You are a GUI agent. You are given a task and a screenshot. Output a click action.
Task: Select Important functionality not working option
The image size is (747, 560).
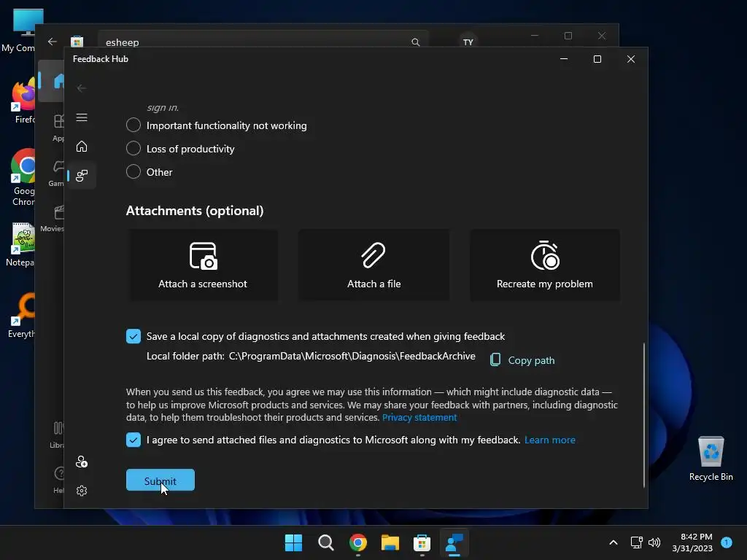(133, 125)
